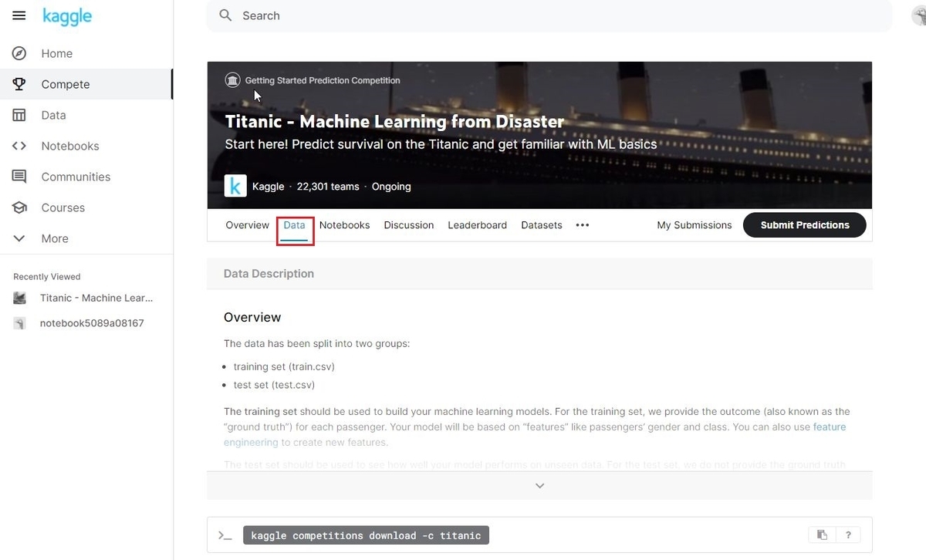Viewport: 926px width, 560px height.
Task: Click the Home compass icon
Action: (19, 53)
